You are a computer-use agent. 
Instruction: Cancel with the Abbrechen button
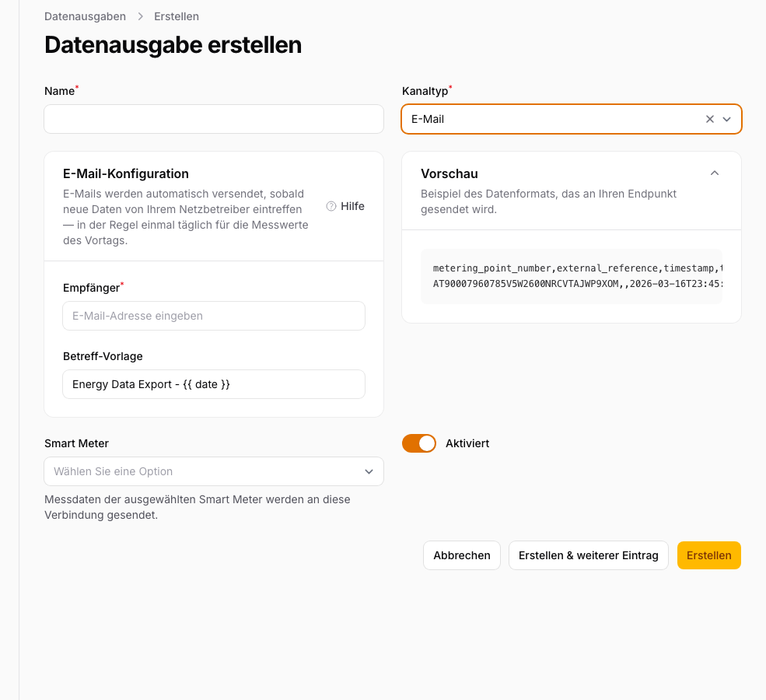[x=461, y=555]
